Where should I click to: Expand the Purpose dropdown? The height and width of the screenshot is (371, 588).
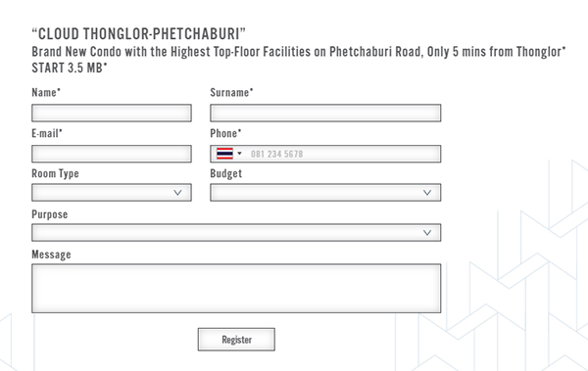tap(236, 233)
